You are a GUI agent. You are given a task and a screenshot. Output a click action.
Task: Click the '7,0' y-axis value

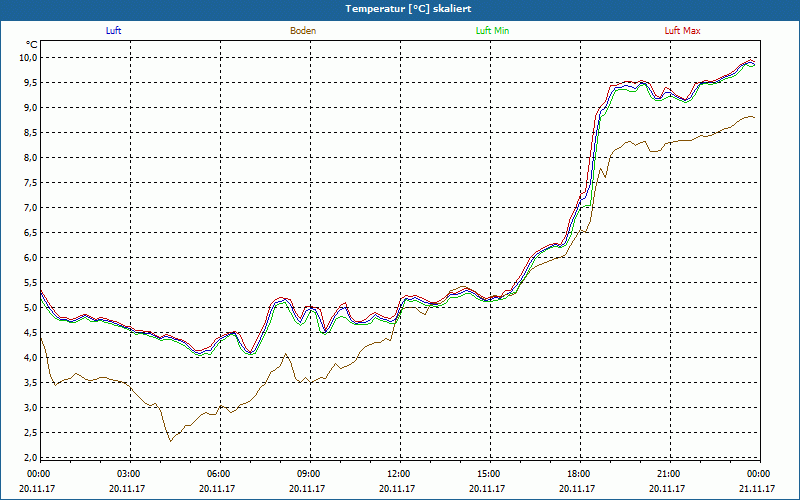click(x=31, y=208)
